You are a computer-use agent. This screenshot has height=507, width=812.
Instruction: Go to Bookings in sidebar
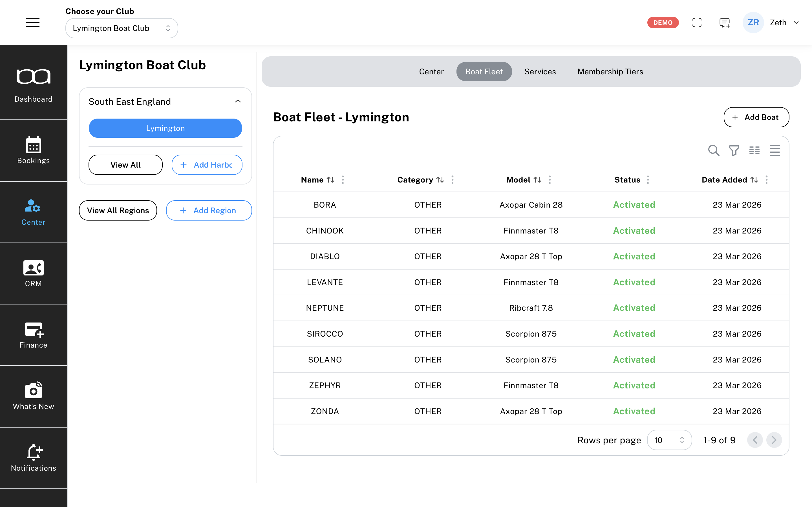(x=33, y=150)
